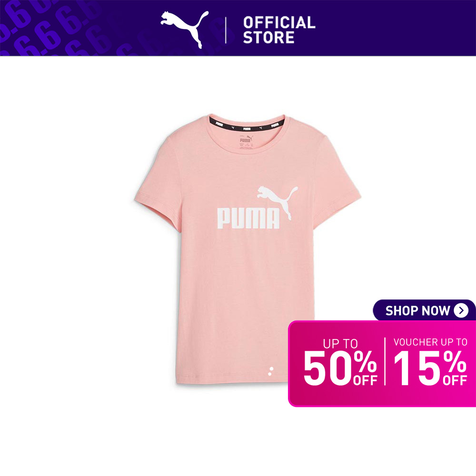
Task: Click the pink t-shirt product image
Action: click(x=248, y=249)
